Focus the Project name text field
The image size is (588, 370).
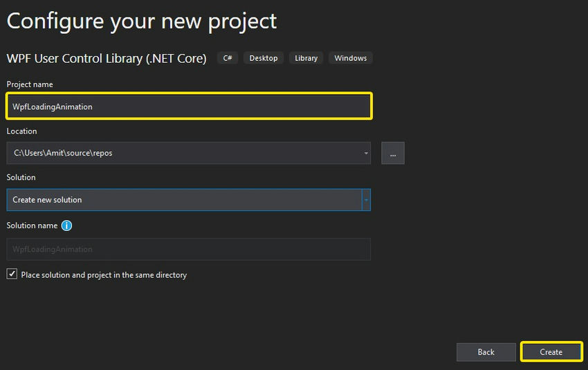coord(189,107)
